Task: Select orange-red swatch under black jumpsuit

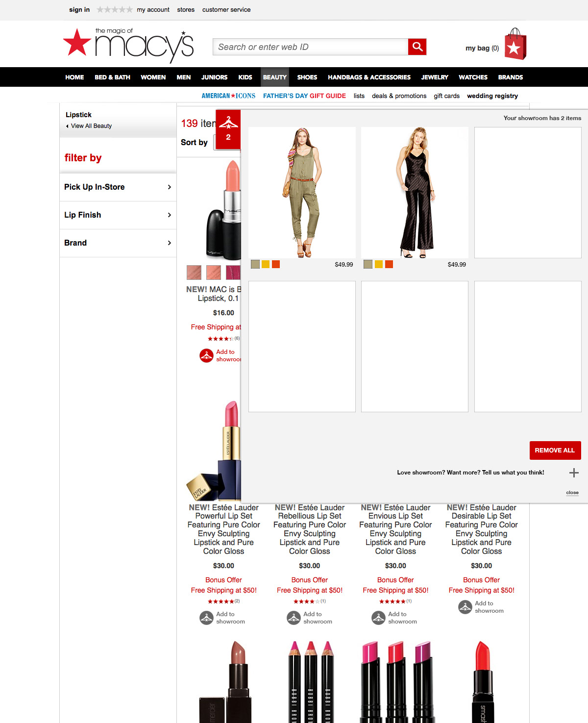Action: 389,264
